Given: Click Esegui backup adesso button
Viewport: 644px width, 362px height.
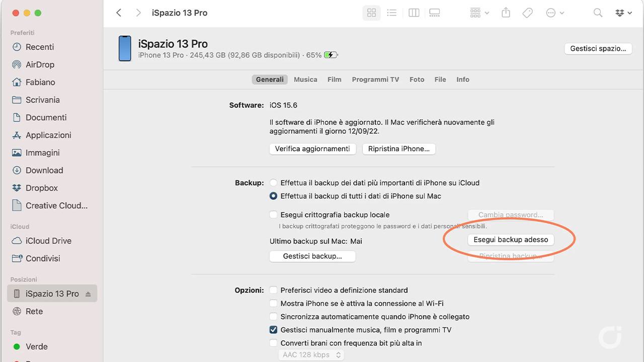Looking at the screenshot, I should [511, 240].
